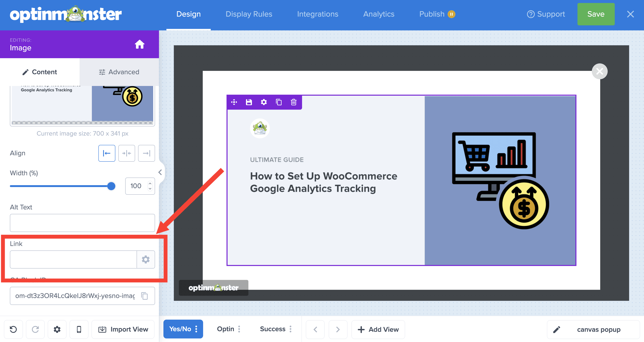644x342 pixels.
Task: Click the redo icon
Action: pyautogui.click(x=35, y=329)
